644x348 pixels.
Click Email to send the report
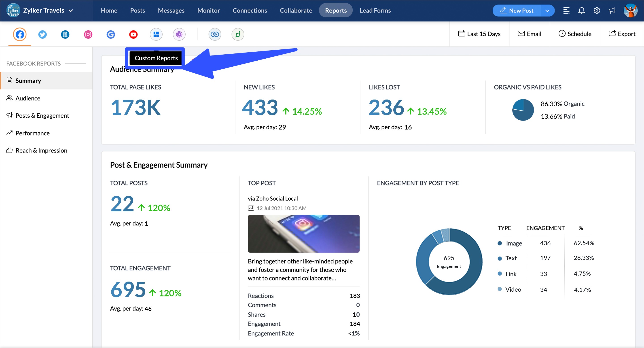[x=530, y=34]
